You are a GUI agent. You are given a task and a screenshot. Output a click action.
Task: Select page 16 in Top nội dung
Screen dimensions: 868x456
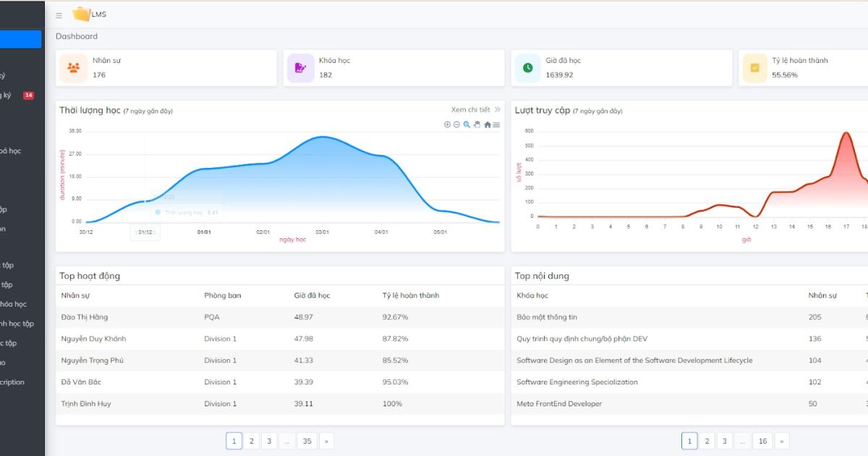pos(762,441)
